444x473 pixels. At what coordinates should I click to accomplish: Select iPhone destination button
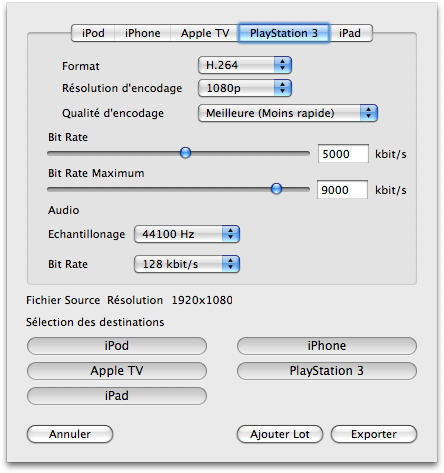327,346
